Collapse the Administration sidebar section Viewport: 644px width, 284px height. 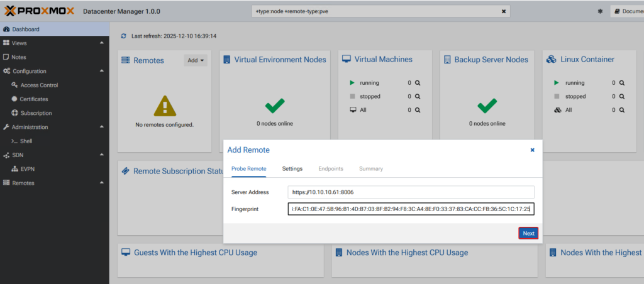click(101, 127)
